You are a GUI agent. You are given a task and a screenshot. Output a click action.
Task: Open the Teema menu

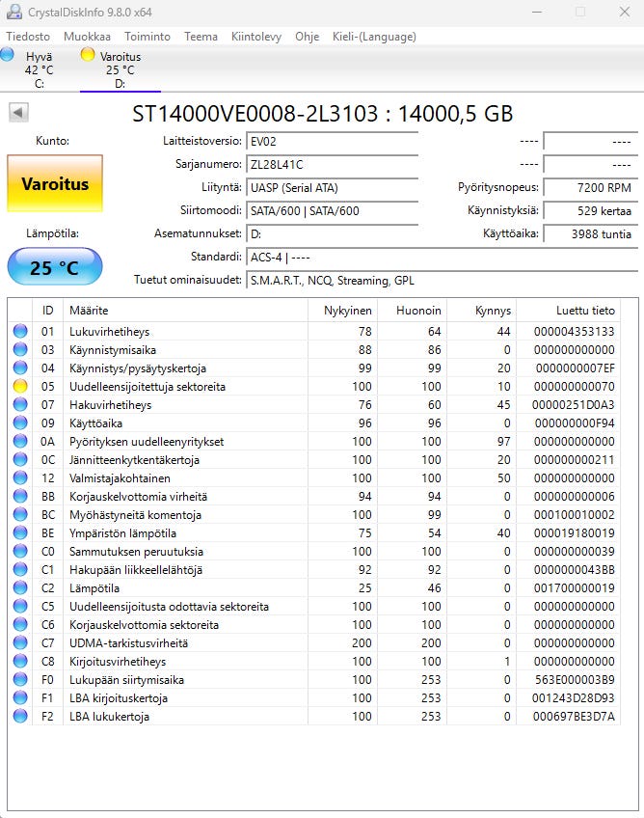click(x=201, y=37)
